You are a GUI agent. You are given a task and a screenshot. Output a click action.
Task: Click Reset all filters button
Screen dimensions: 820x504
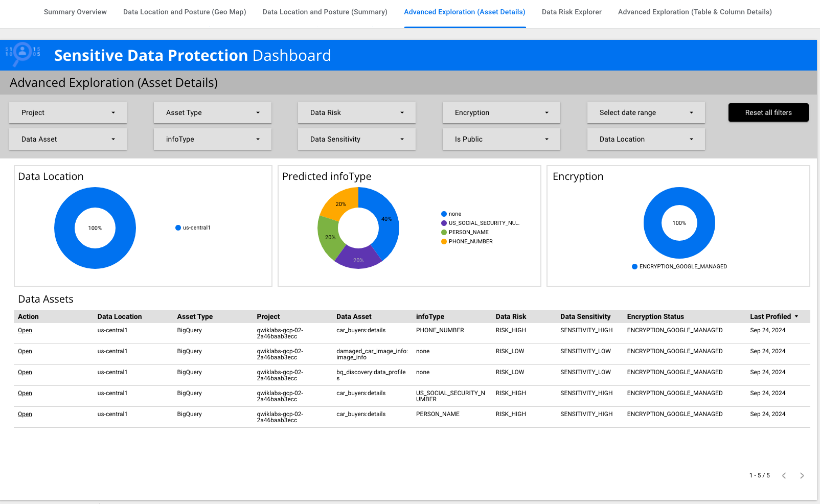click(768, 112)
